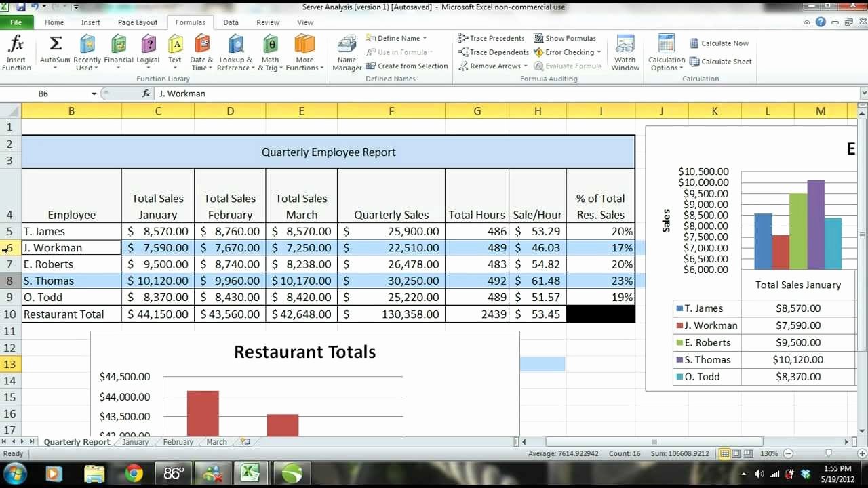This screenshot has height=488, width=868.
Task: Click the purple S. Thomas chart bar
Action: pos(816,225)
